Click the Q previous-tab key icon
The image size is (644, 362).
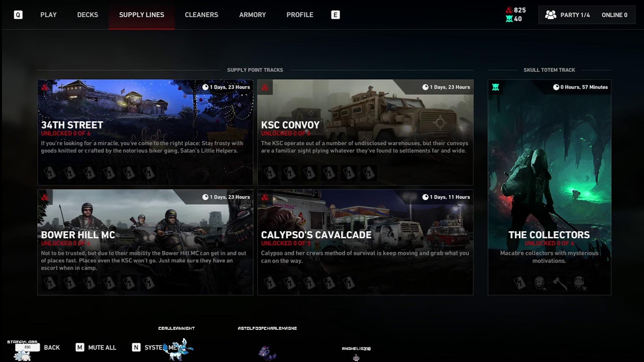click(18, 15)
